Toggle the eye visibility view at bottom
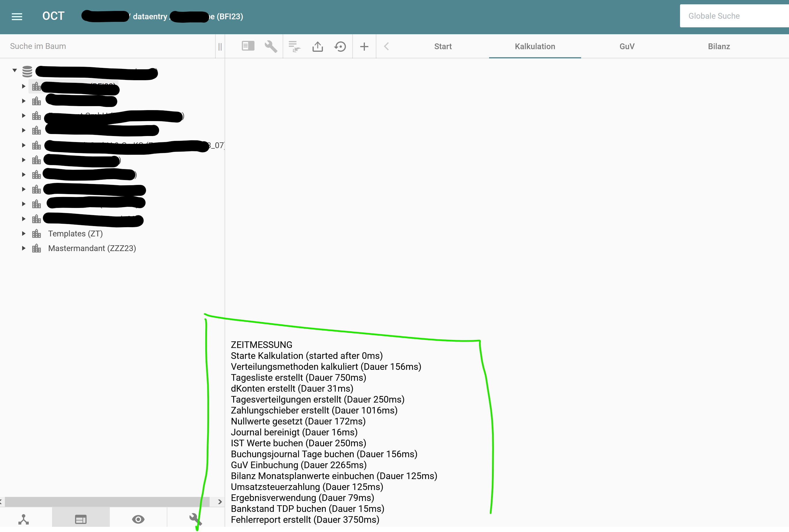 138,519
